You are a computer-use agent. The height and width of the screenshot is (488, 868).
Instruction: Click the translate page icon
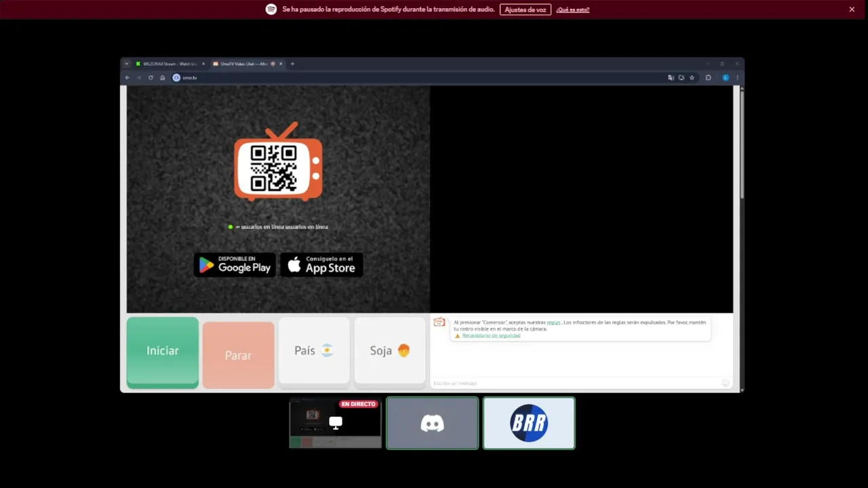(x=671, y=78)
